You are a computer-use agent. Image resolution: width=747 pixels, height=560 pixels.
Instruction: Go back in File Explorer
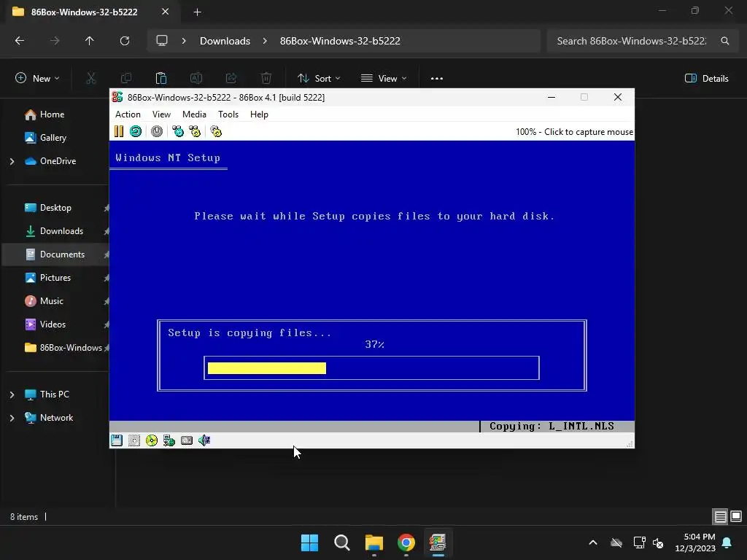point(20,41)
